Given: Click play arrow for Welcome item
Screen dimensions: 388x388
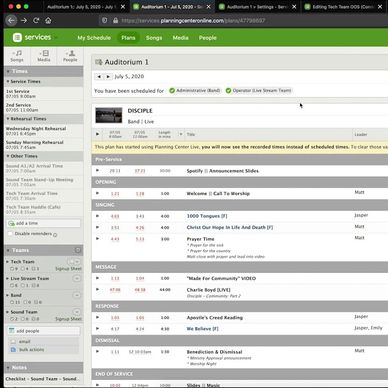Looking at the screenshot, I should 97,193.
